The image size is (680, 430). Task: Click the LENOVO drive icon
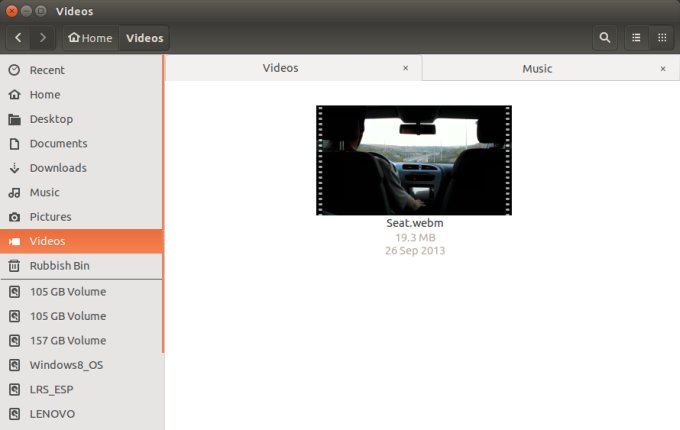point(14,414)
